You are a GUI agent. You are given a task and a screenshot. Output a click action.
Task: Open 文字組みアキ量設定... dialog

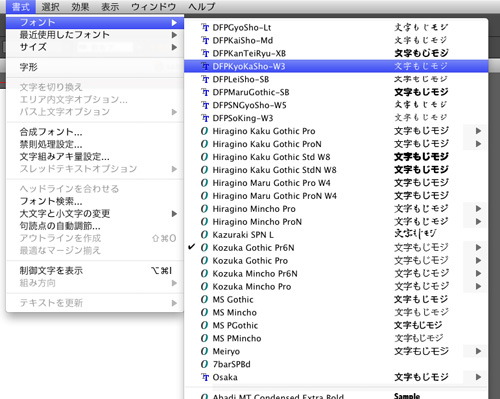click(x=95, y=157)
